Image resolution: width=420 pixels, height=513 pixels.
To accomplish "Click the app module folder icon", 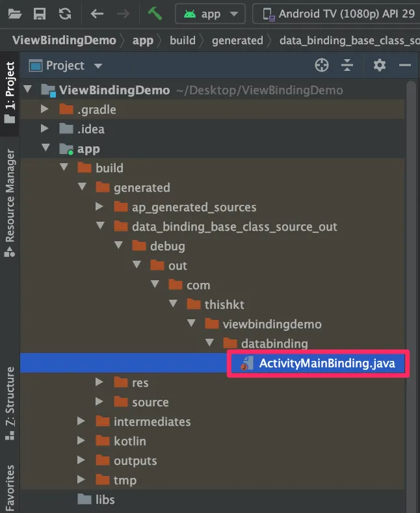I will (66, 149).
